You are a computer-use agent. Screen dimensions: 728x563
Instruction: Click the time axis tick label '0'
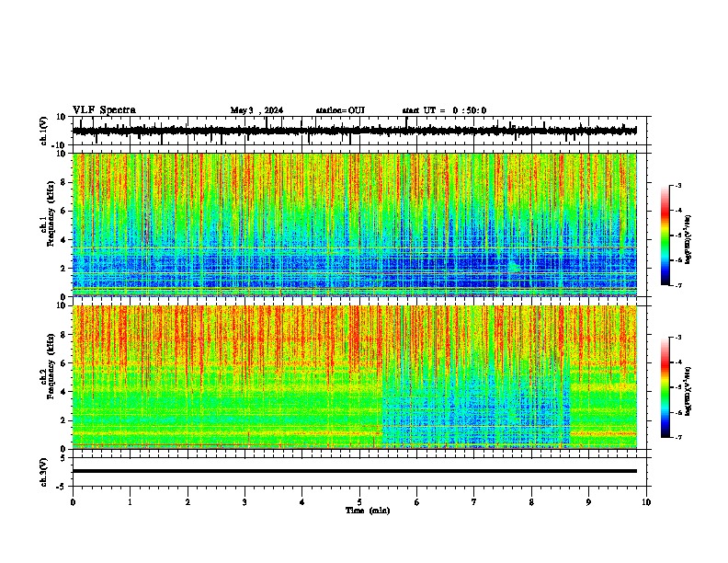(73, 502)
